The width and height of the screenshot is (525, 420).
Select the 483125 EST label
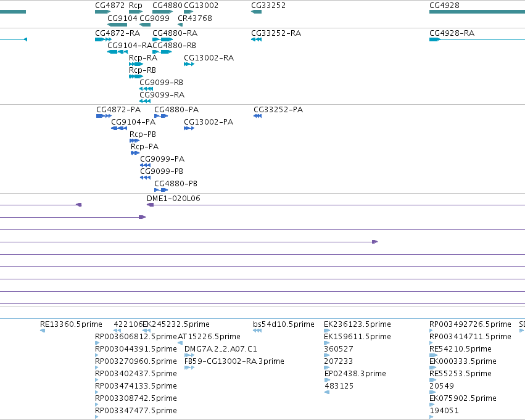click(x=339, y=387)
